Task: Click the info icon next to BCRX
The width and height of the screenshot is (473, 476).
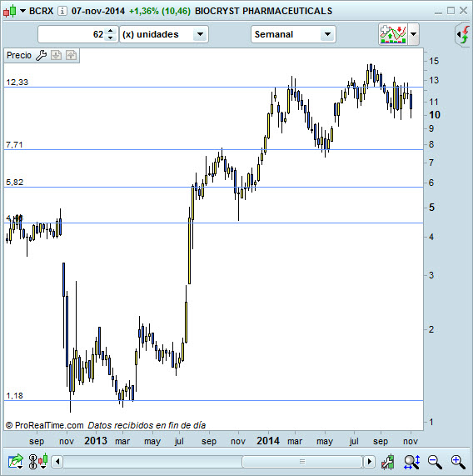Action: click(62, 11)
